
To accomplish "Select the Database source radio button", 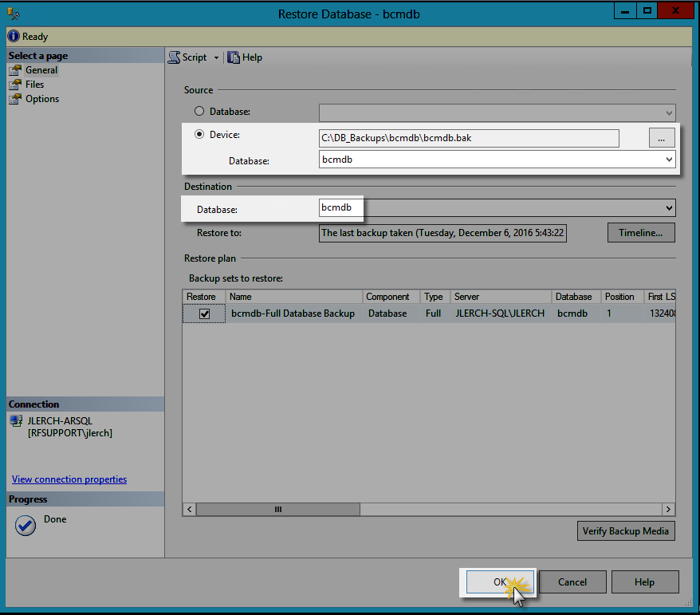I will coord(199,112).
